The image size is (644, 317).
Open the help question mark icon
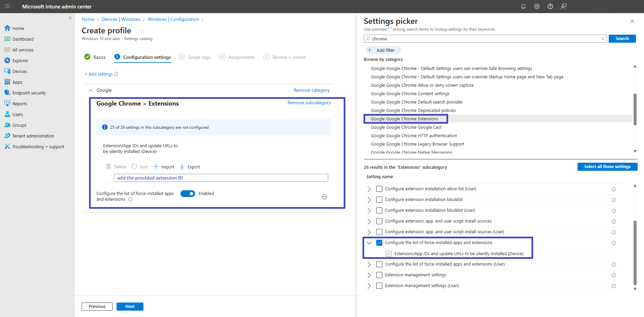tap(550, 6)
